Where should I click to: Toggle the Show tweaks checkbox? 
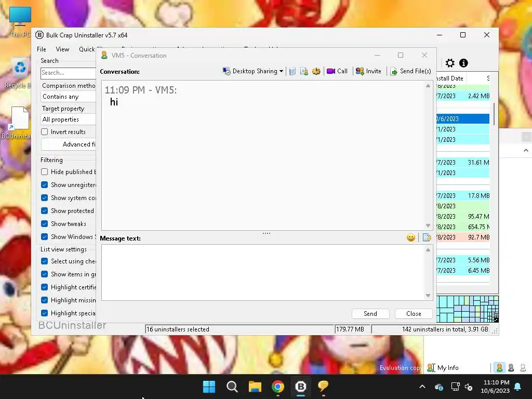(45, 223)
